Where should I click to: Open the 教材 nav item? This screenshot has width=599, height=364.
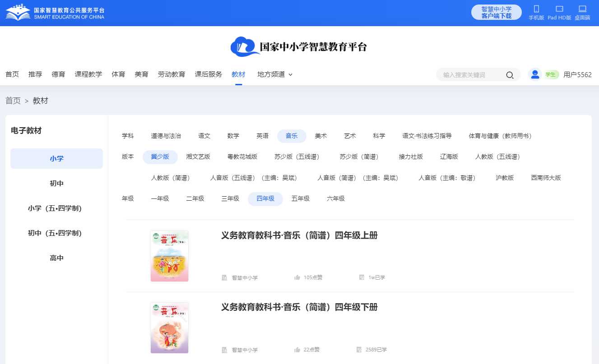238,74
